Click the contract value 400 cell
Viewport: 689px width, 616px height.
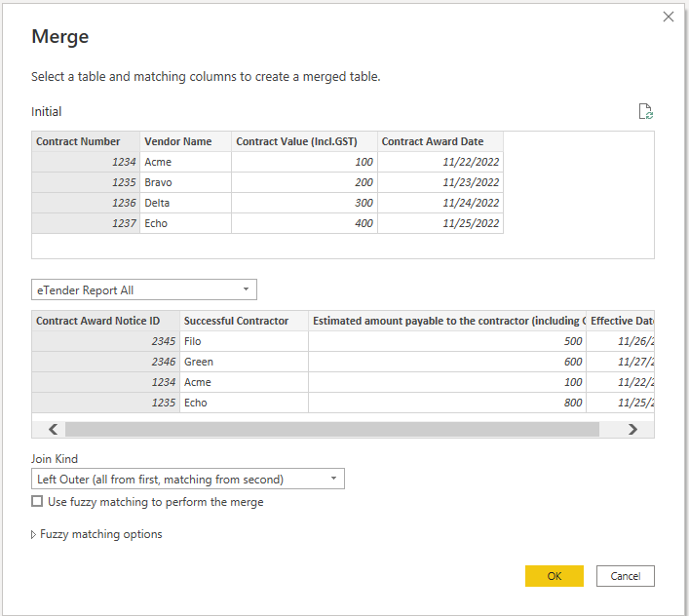click(304, 223)
